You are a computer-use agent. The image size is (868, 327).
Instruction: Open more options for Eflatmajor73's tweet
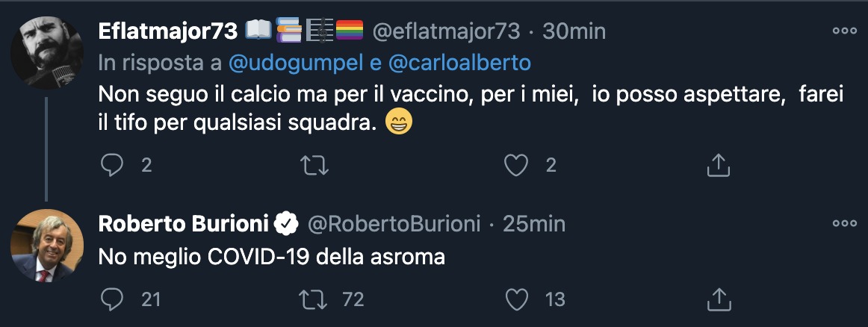pos(844,31)
